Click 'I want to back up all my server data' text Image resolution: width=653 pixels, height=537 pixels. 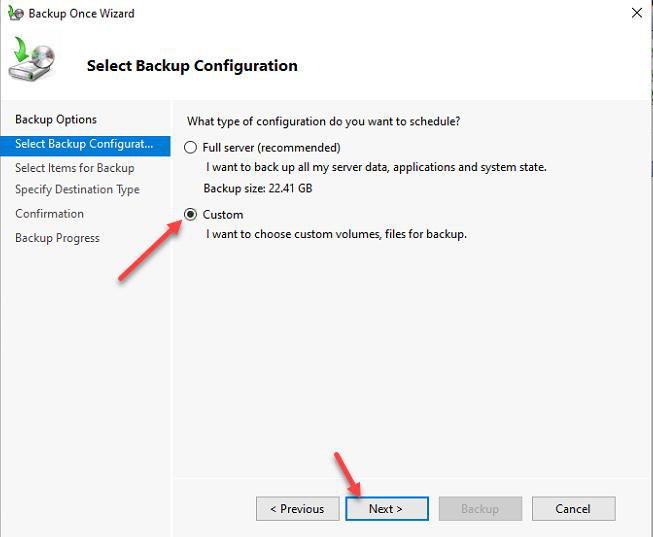[x=376, y=167]
